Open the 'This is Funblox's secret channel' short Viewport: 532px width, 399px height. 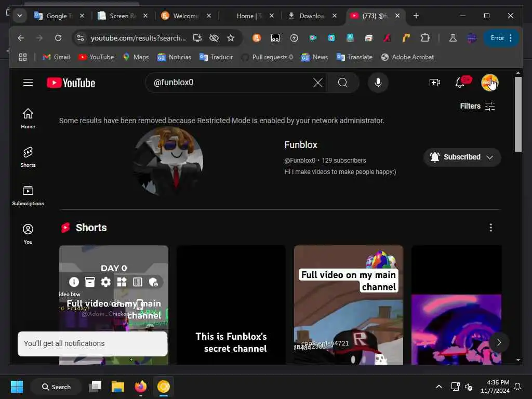231,305
